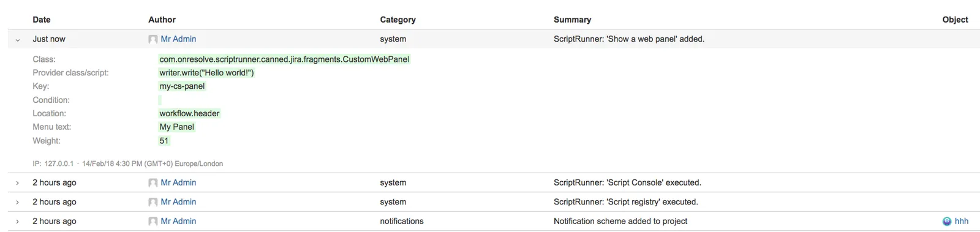Open Mr Admin link in notifications row
The image size is (980, 232).
pos(178,221)
